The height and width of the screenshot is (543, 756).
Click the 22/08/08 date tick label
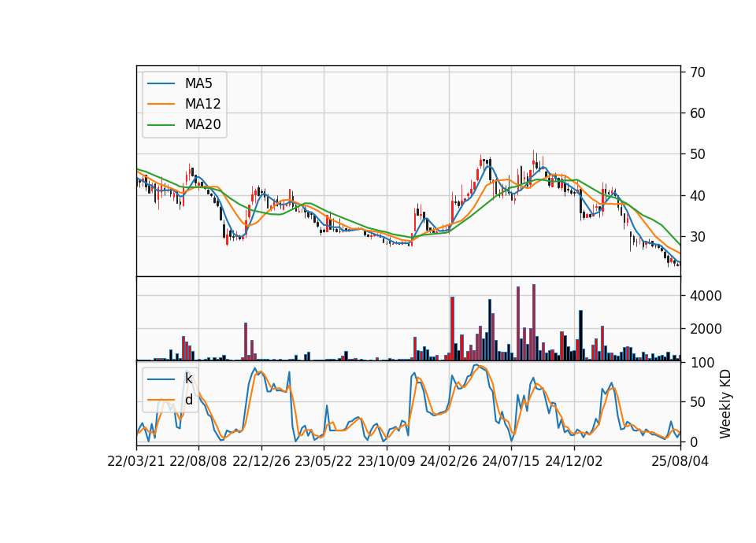tap(198, 461)
